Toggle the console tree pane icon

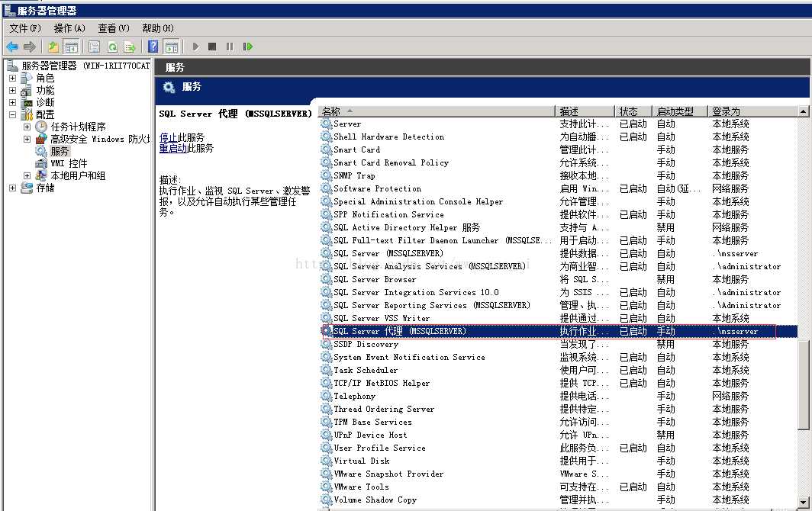pyautogui.click(x=71, y=47)
